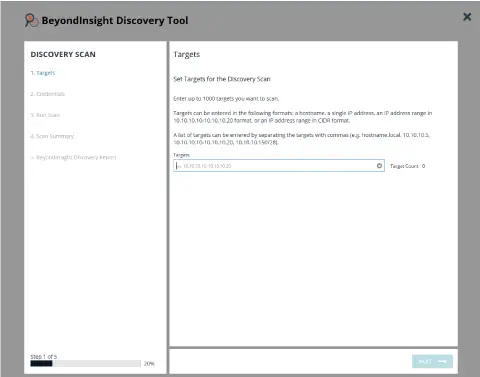Click the 'DISCOVERY SCAN' heading
Viewport: 480px width, 377px height.
(63, 54)
